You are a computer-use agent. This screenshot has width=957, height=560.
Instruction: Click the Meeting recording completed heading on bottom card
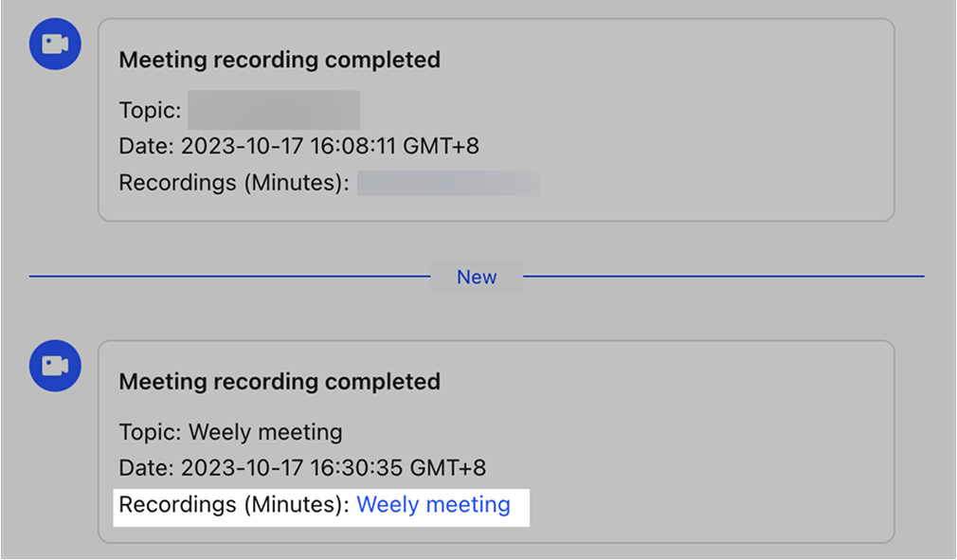(280, 381)
